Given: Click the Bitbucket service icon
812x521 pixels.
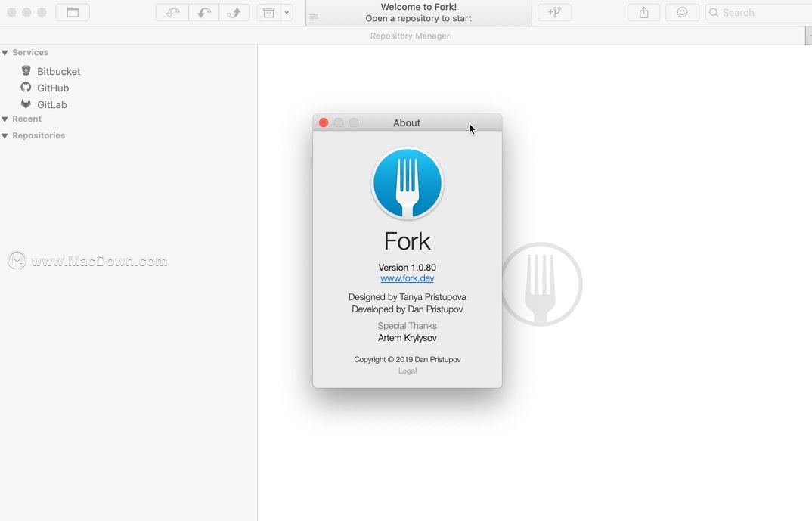Looking at the screenshot, I should tap(26, 70).
